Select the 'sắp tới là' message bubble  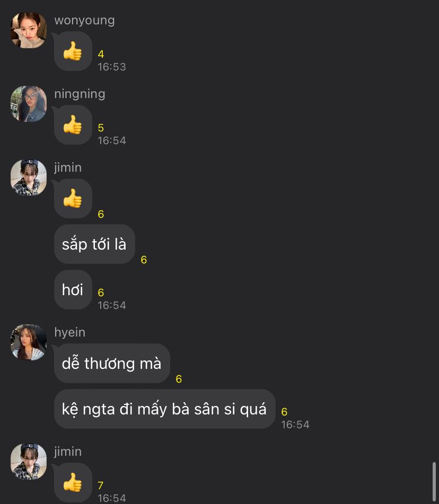coord(94,244)
